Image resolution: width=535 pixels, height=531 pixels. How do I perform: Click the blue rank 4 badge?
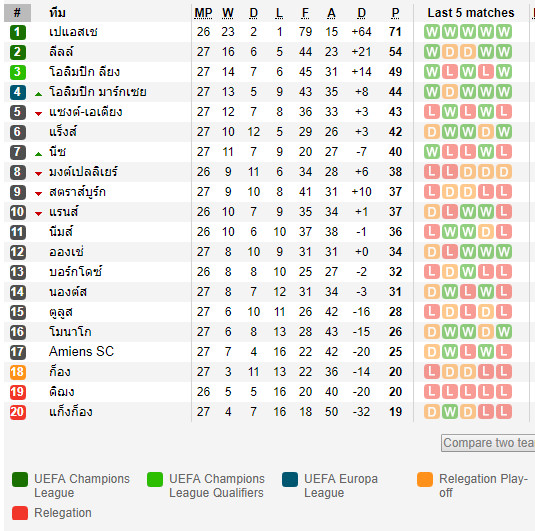[17, 92]
